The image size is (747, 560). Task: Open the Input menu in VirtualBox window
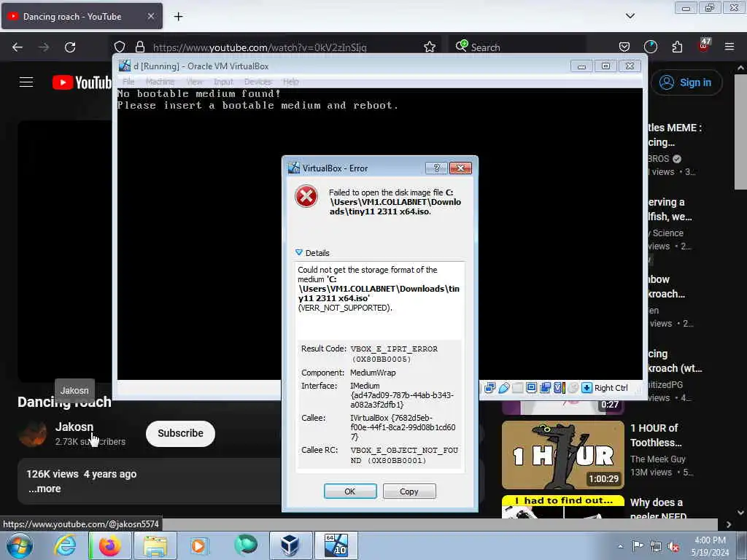(223, 82)
